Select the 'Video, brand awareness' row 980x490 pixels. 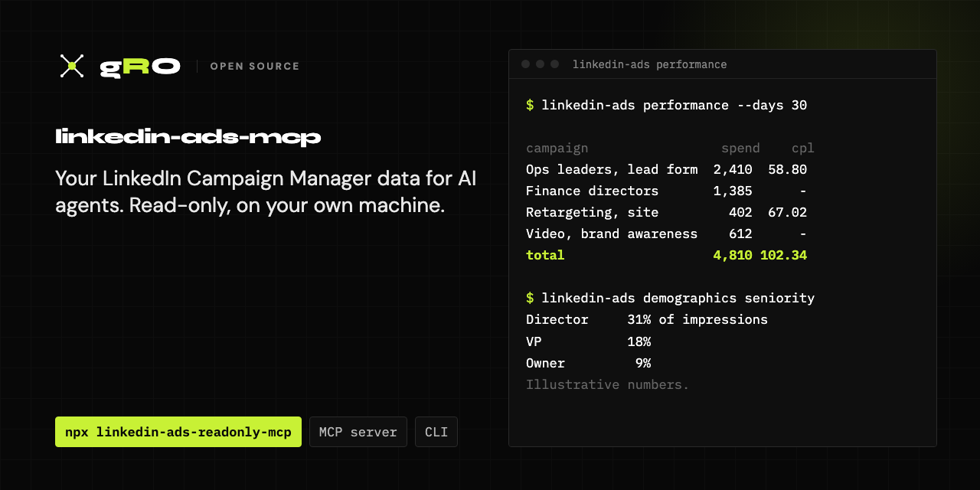(667, 234)
